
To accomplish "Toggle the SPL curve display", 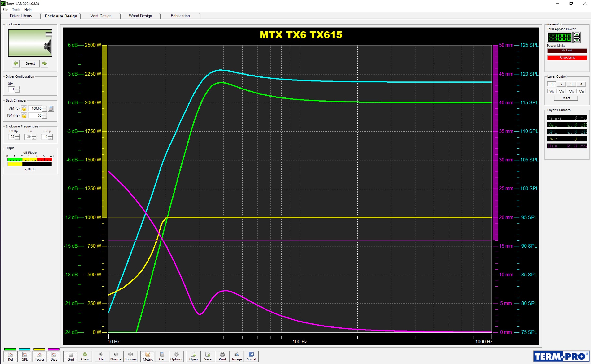I will point(25,356).
